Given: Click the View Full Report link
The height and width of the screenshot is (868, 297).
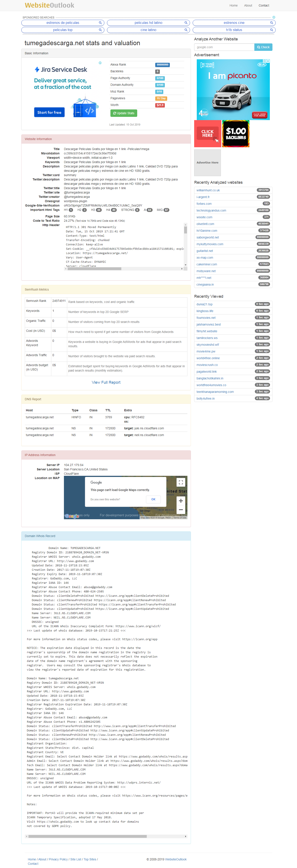Looking at the screenshot, I should pyautogui.click(x=106, y=382).
